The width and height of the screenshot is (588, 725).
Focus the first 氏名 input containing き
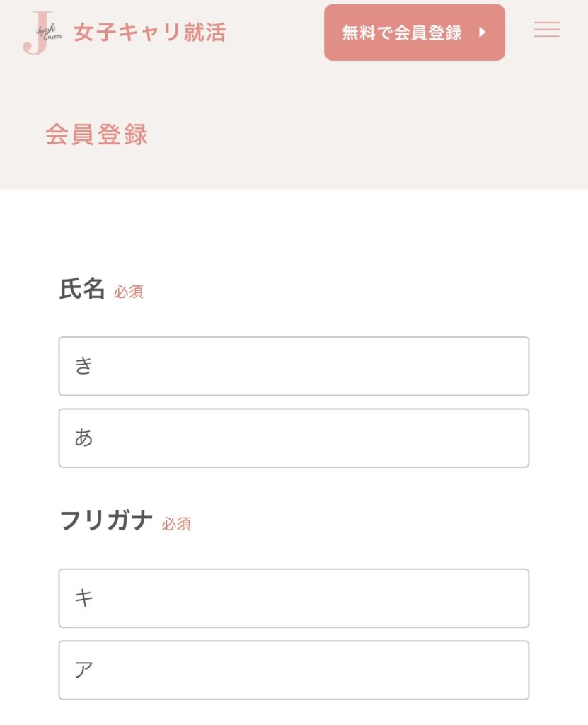294,366
